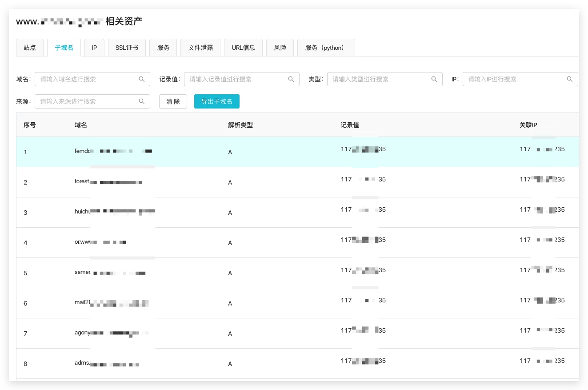Image resolution: width=588 pixels, height=390 pixels.
Task: Switch to 服务（python）tab
Action: 326,48
